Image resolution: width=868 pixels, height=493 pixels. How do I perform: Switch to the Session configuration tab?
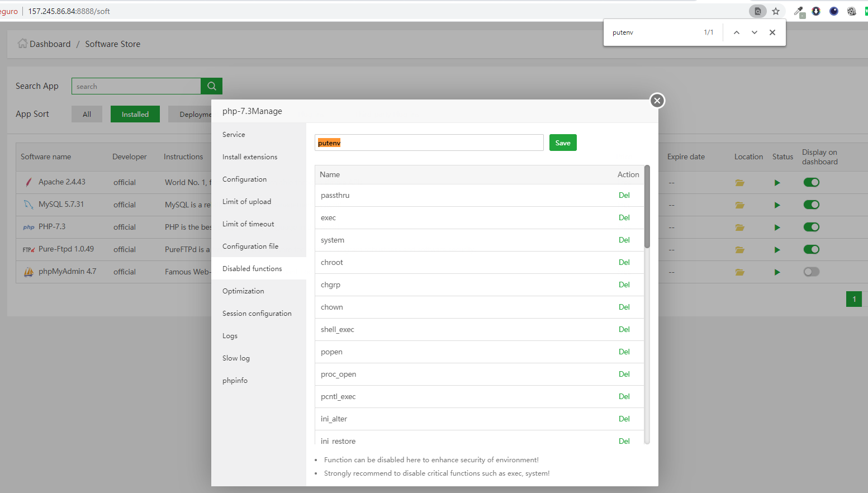(257, 314)
